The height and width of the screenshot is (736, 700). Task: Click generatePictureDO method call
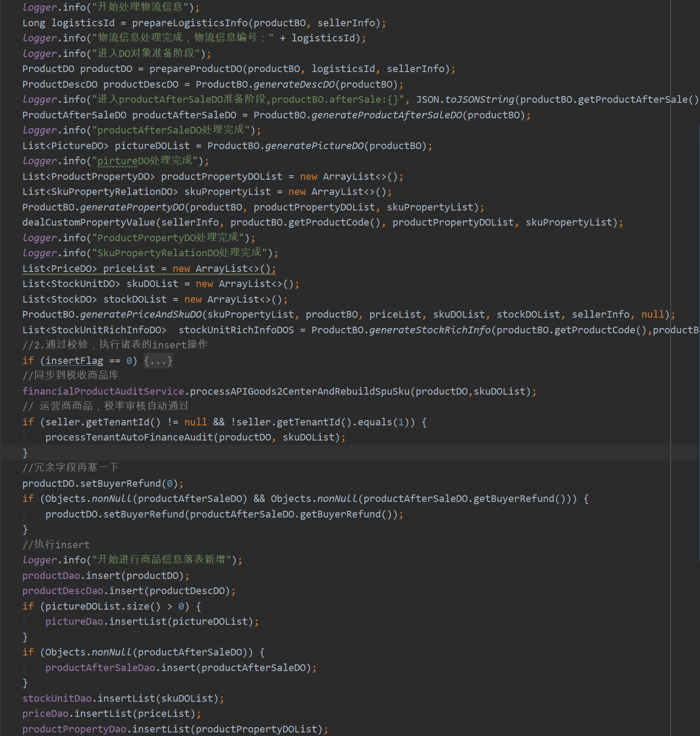point(314,146)
